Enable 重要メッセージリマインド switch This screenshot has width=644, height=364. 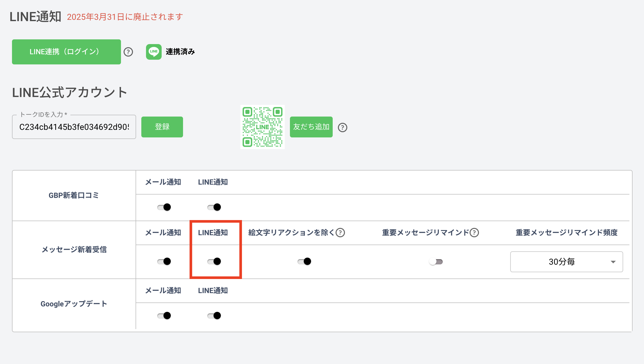pyautogui.click(x=436, y=262)
